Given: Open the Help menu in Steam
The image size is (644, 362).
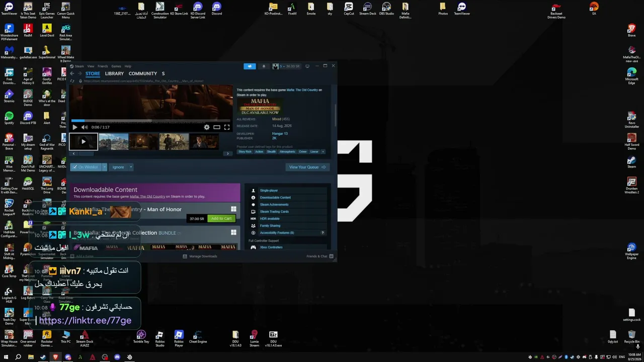Looking at the screenshot, I should tap(128, 66).
